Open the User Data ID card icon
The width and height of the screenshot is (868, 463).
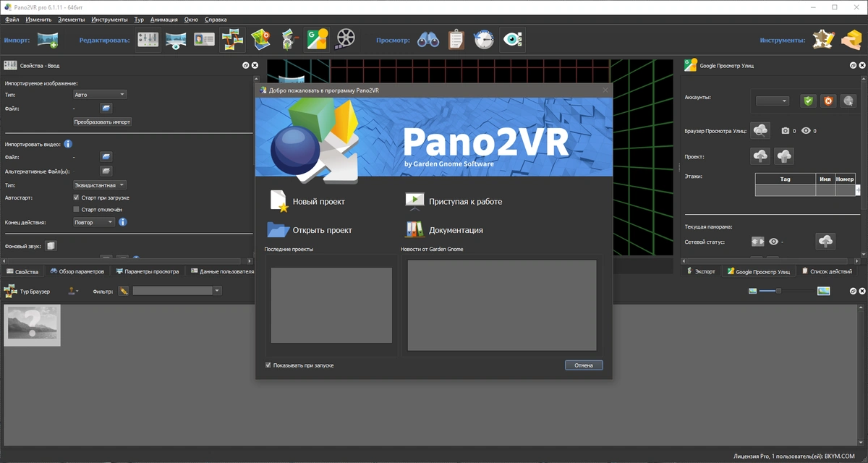coord(204,40)
